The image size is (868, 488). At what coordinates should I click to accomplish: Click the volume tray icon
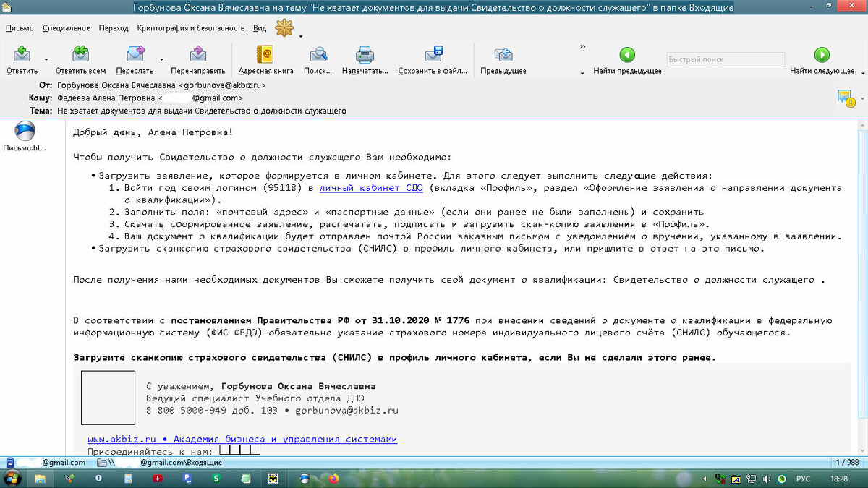click(x=766, y=478)
